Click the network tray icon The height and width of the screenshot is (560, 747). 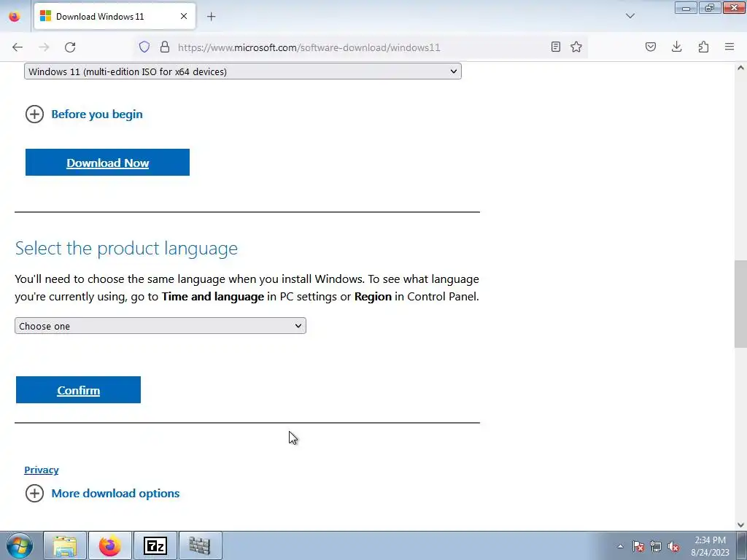click(x=656, y=547)
